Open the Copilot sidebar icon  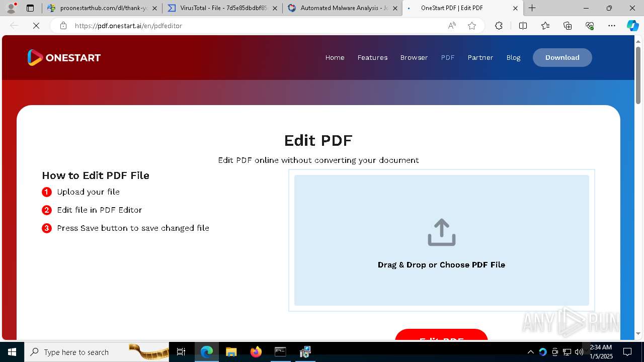coord(632,26)
